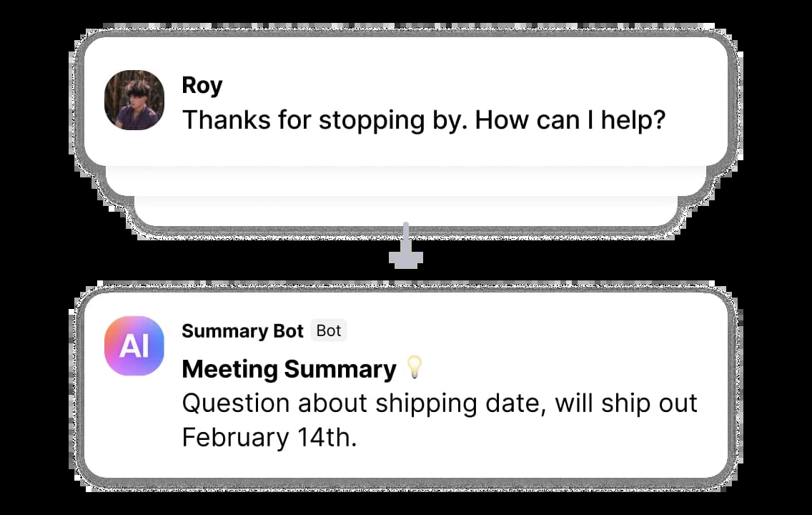Open the Roy sender name
Screen dimensions: 812x515
coord(202,85)
